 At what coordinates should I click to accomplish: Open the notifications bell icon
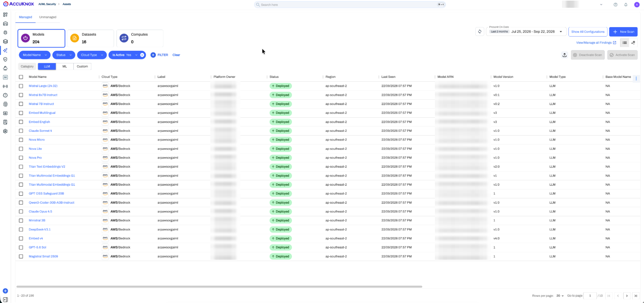[626, 5]
